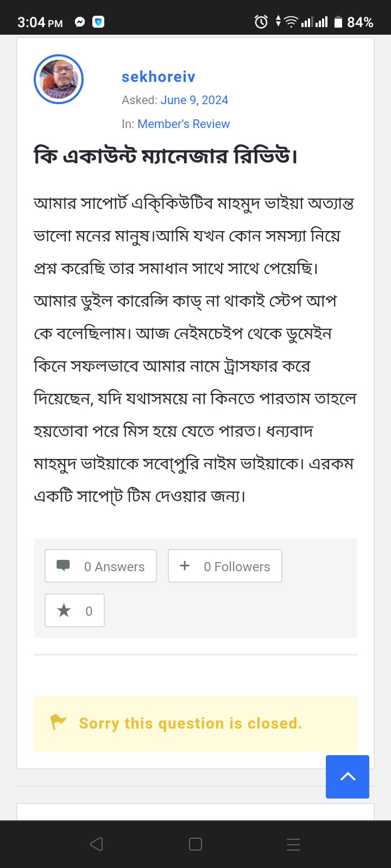The width and height of the screenshot is (391, 868).
Task: Click the yellow flag icon in closed notice
Action: pos(58,722)
